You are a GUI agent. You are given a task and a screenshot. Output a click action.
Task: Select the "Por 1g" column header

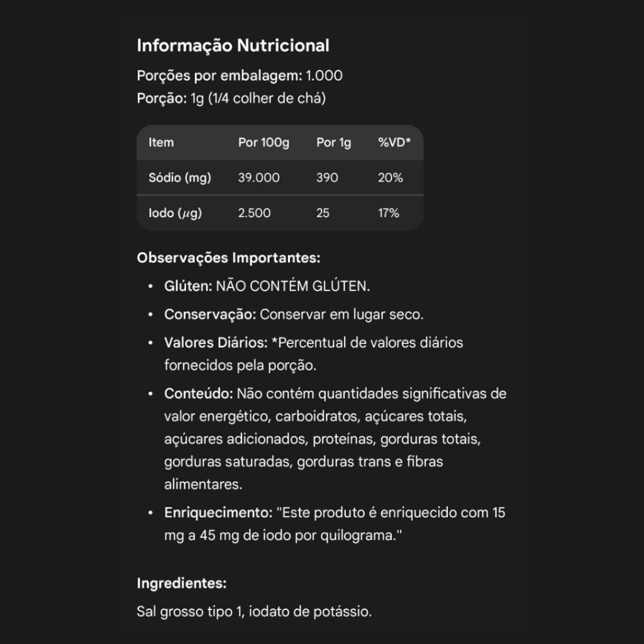(x=333, y=143)
